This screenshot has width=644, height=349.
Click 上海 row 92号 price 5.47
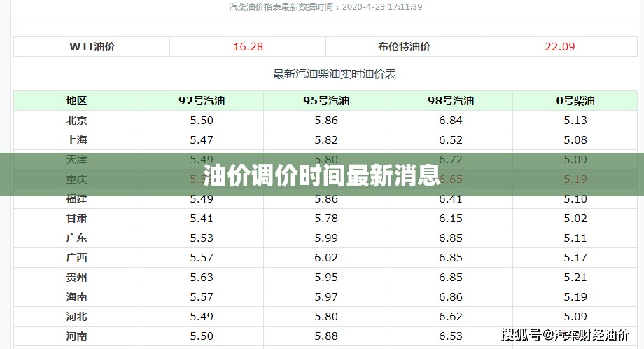pyautogui.click(x=202, y=140)
